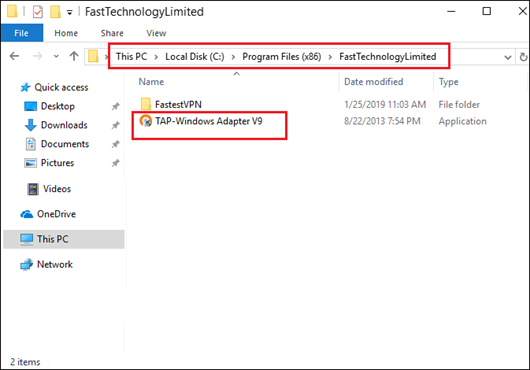Click Local Disk (C:) breadcrumb
The height and width of the screenshot is (370, 530).
(x=195, y=56)
